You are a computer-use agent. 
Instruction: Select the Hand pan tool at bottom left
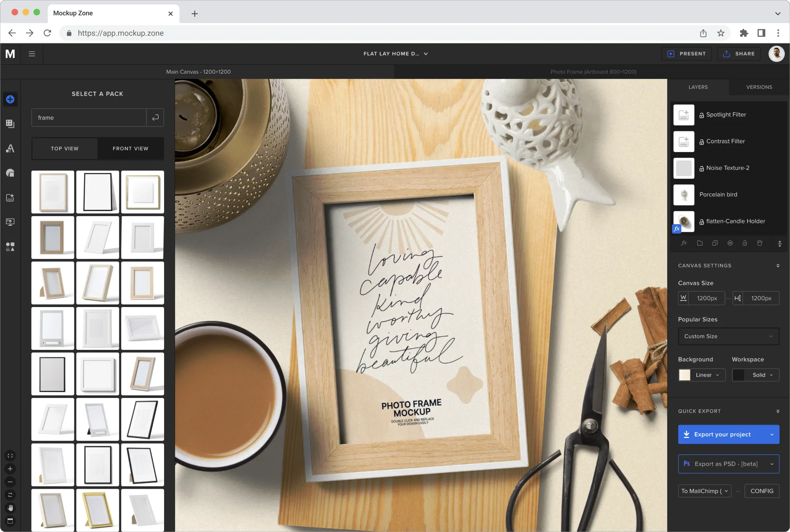point(10,508)
